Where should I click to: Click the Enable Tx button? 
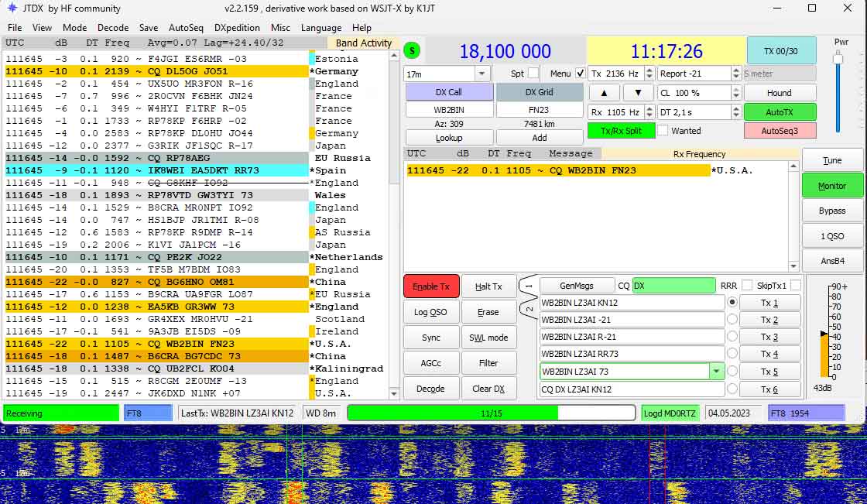coord(431,286)
